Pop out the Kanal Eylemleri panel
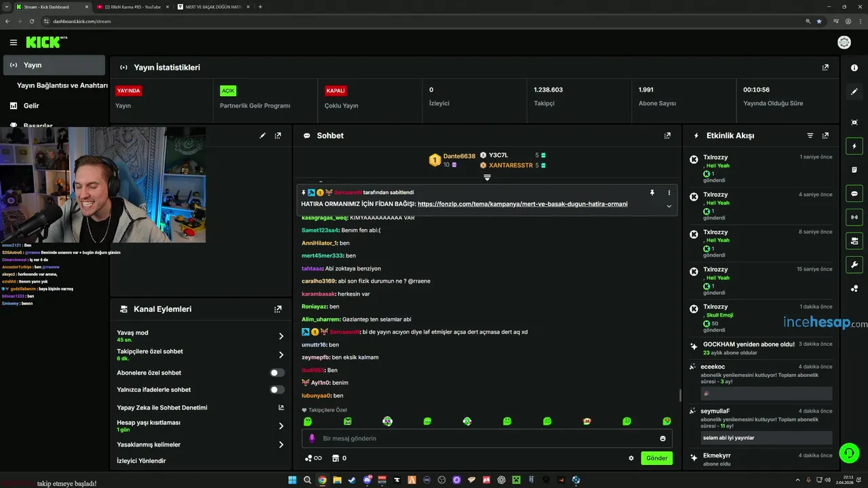Viewport: 868px width, 488px height. [277, 309]
